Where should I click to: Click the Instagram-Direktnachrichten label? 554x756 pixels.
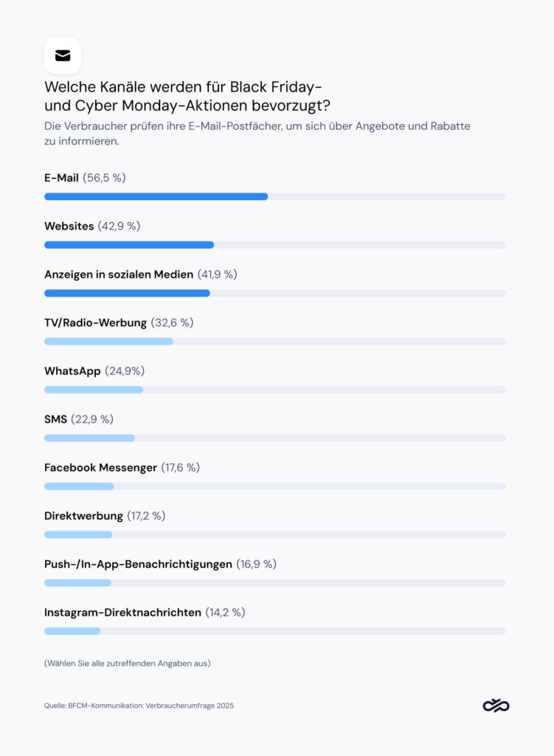[x=122, y=612]
